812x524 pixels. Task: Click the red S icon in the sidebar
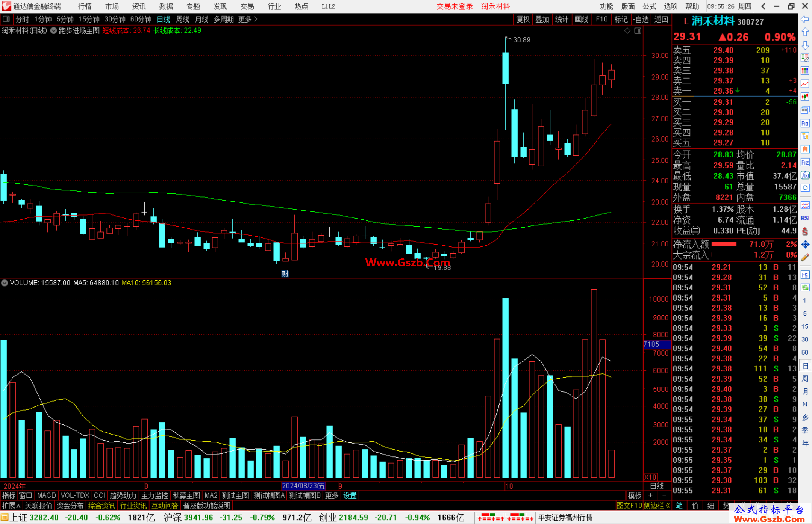coord(805,231)
